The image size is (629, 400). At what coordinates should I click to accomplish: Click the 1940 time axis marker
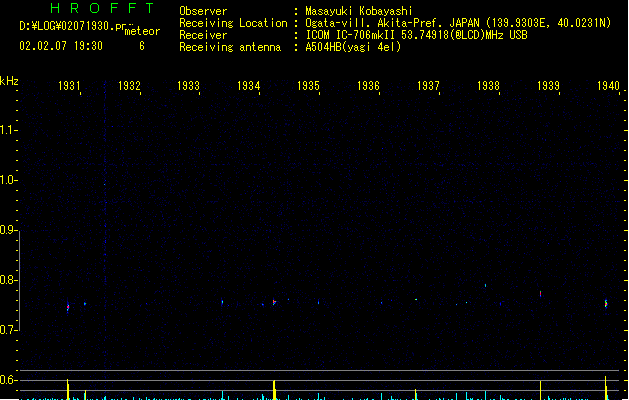click(608, 85)
